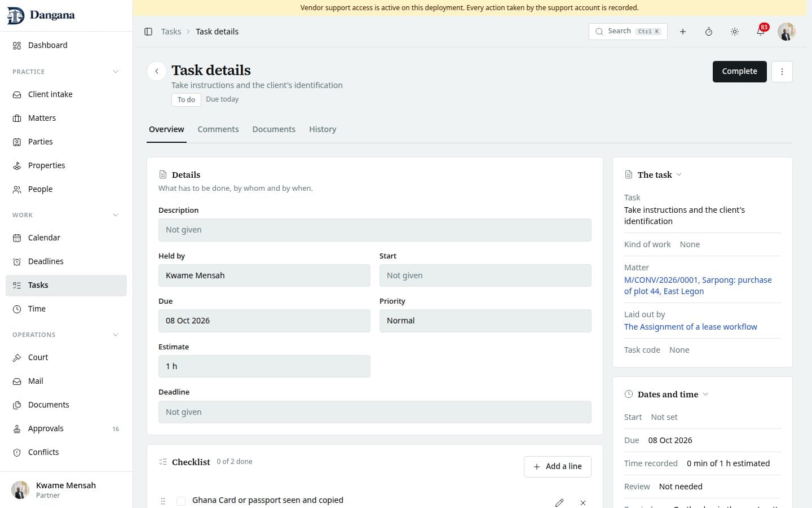Switch to the Documents tab
The width and height of the screenshot is (812, 508).
274,129
